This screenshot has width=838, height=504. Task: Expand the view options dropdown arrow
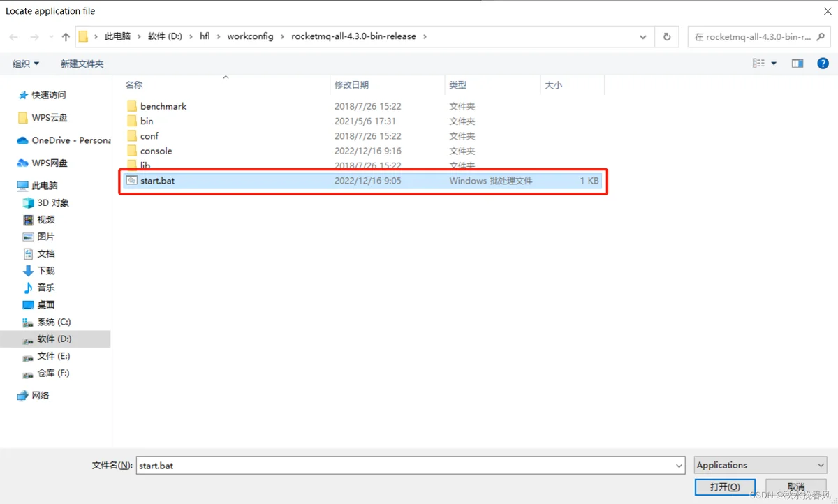(x=774, y=64)
